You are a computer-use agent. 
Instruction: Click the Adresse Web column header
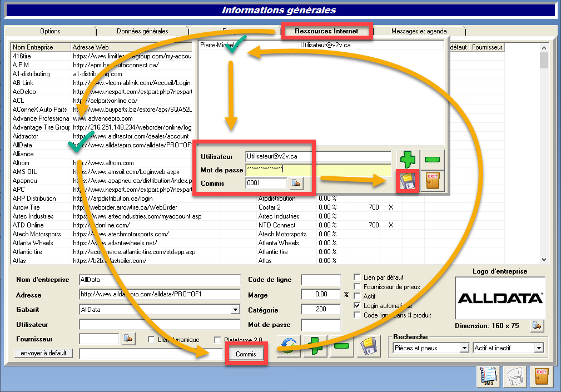tap(132, 47)
